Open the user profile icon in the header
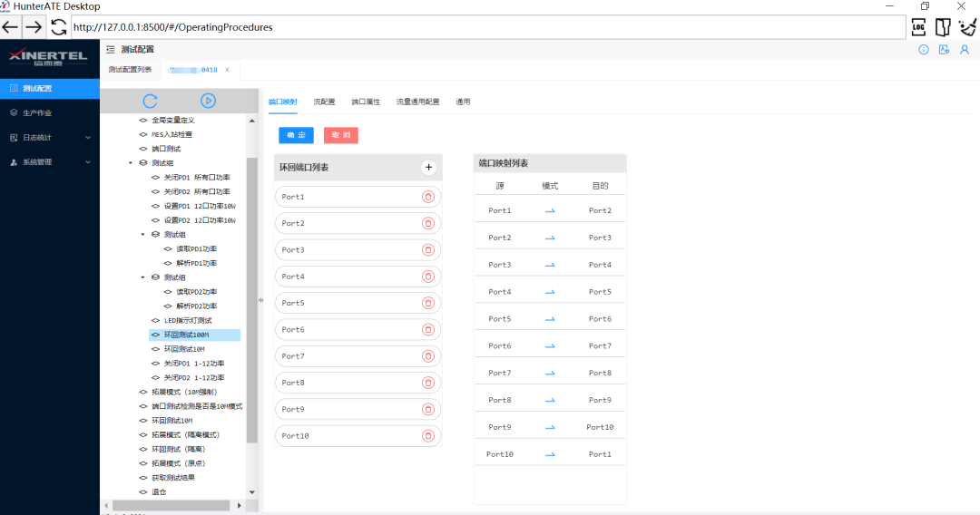The height and width of the screenshot is (515, 980). (965, 50)
